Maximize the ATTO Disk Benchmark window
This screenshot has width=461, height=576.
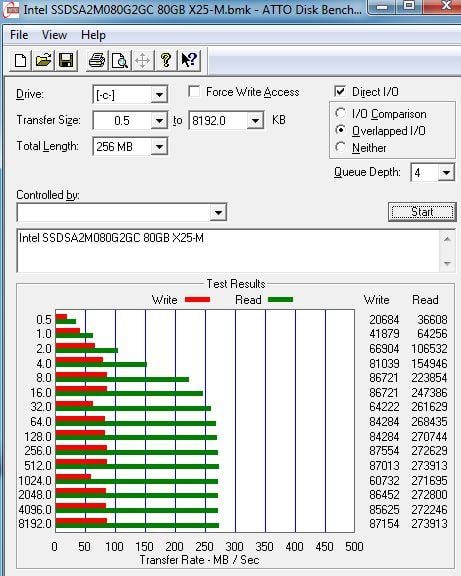point(409,7)
